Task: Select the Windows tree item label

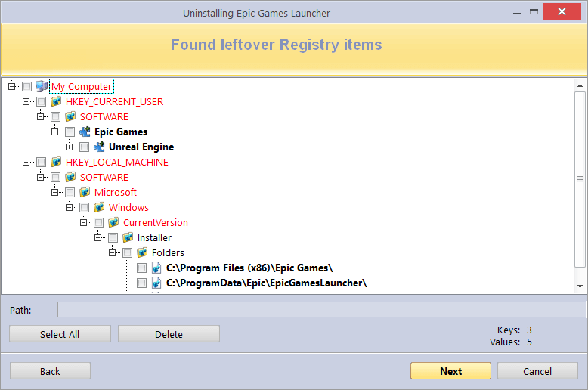Action: 128,207
